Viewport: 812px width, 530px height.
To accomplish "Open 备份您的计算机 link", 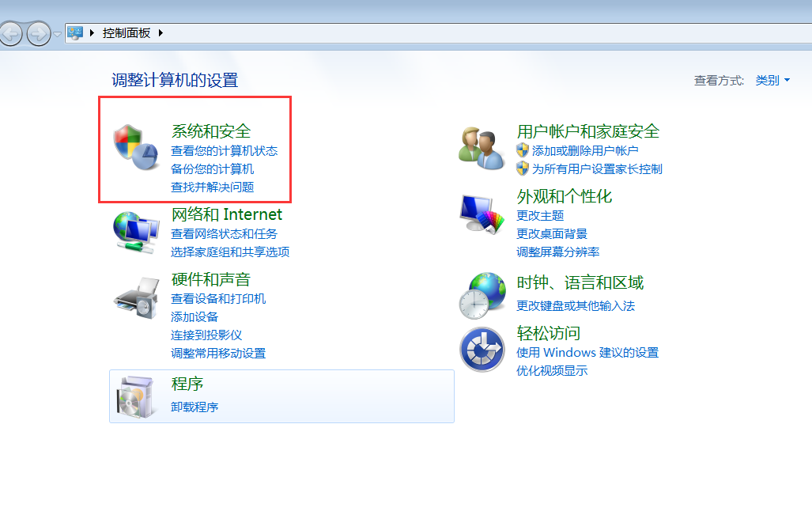I will tap(213, 169).
